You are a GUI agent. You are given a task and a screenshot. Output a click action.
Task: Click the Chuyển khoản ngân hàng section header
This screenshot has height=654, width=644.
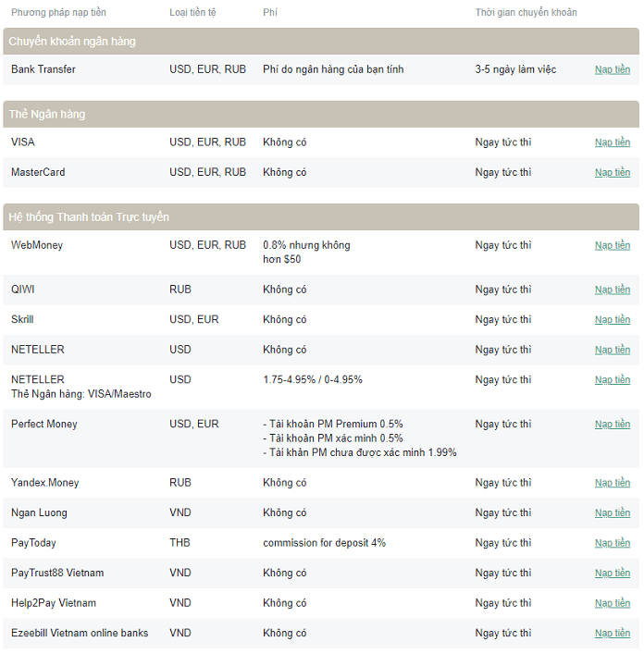[x=321, y=42]
